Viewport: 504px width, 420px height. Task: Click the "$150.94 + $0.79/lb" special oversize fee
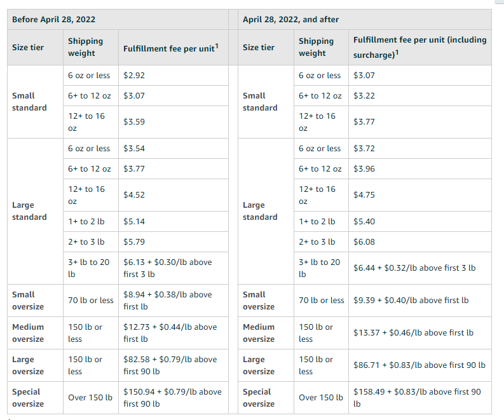[172, 398]
